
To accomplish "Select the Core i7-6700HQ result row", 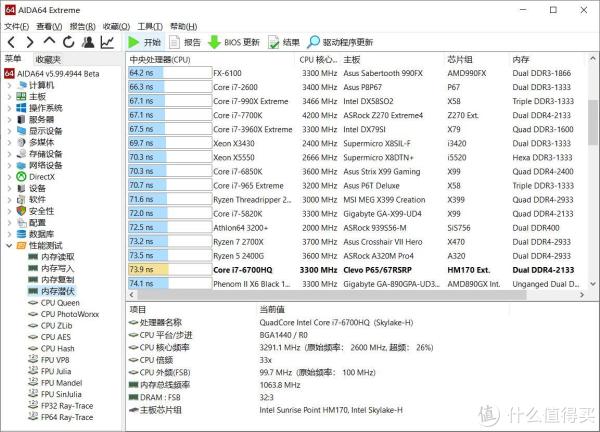I will click(356, 270).
